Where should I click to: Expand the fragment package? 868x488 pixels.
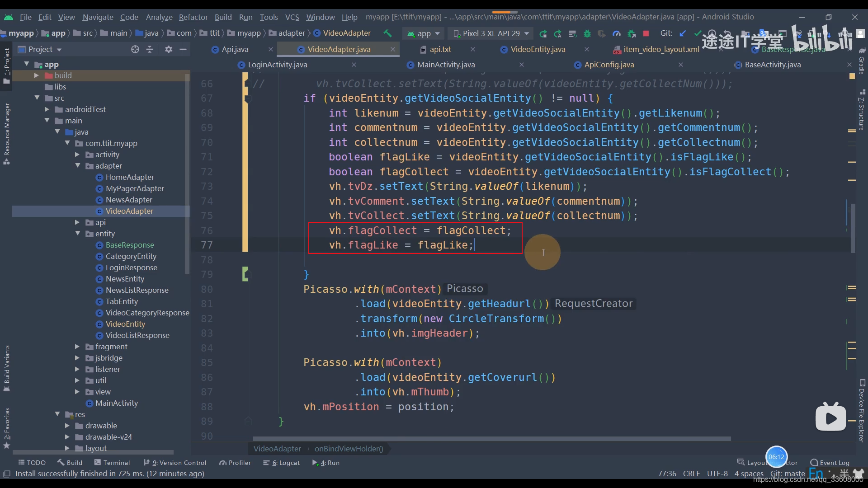click(77, 347)
